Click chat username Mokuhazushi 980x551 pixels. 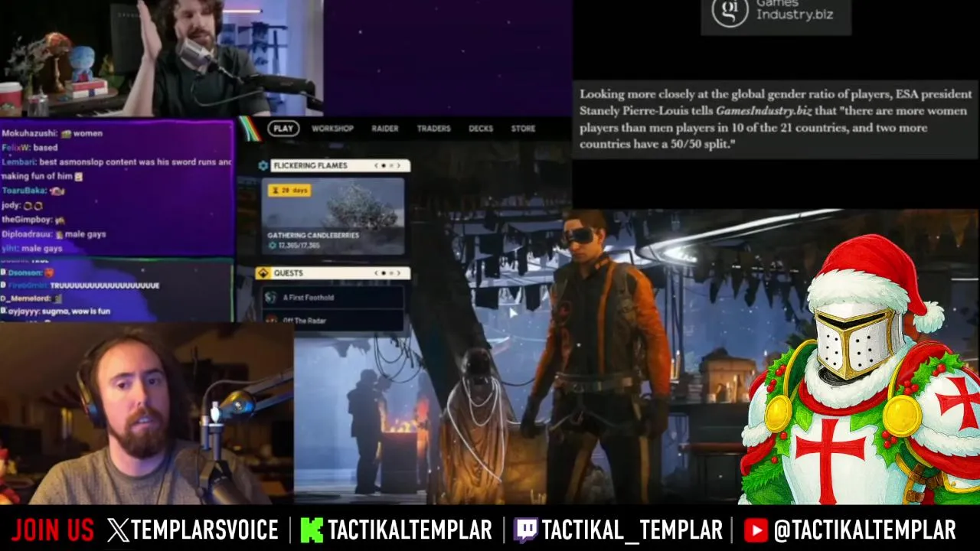pyautogui.click(x=28, y=133)
